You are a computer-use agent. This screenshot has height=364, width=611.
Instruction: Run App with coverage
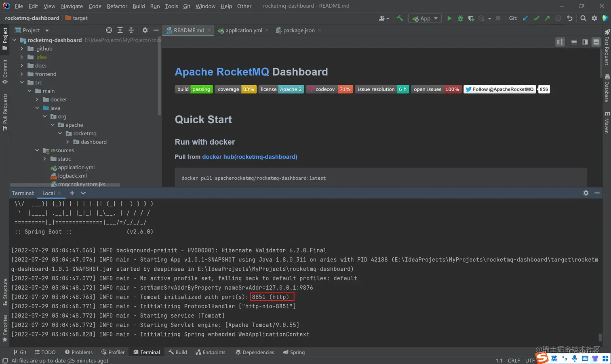tap(471, 18)
